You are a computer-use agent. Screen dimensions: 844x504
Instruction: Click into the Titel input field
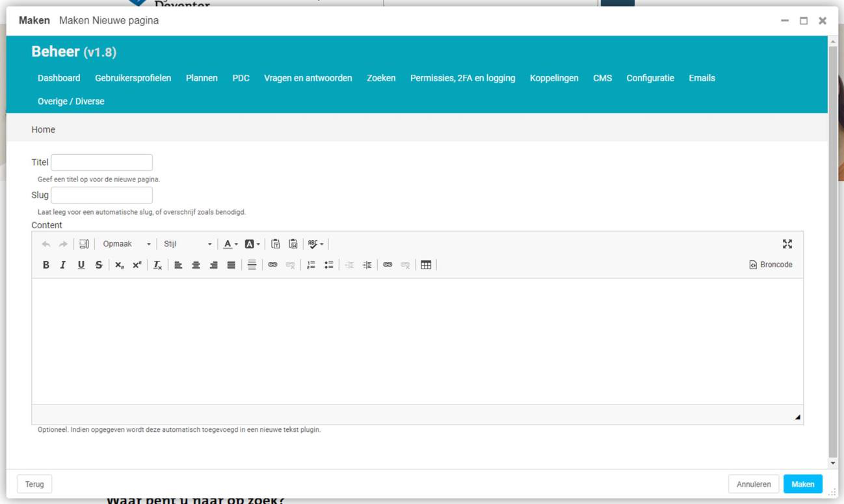(x=101, y=163)
